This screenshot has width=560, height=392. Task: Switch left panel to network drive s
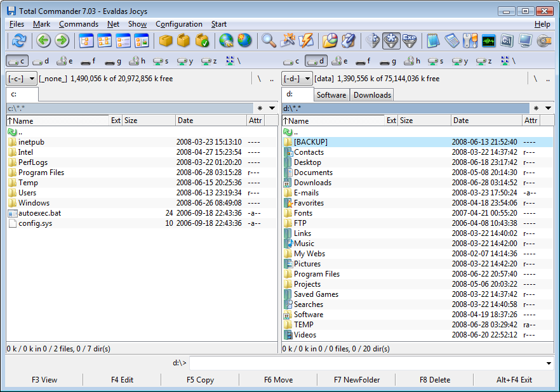[x=161, y=61]
